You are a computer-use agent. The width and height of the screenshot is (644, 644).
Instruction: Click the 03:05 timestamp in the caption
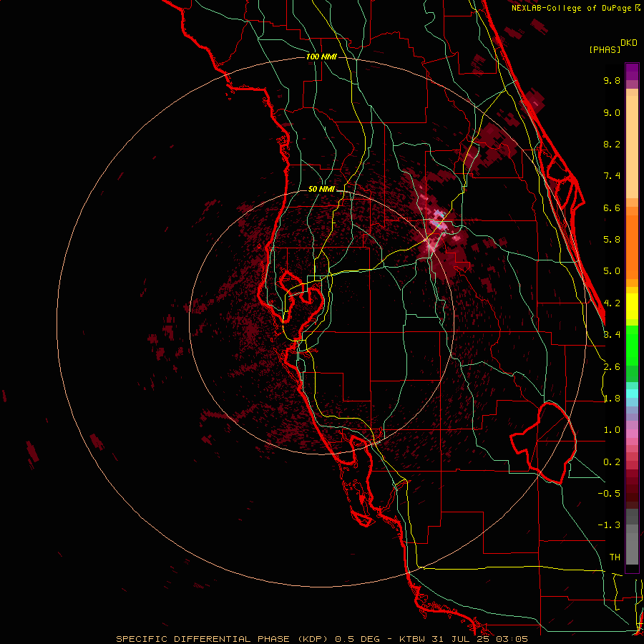[x=512, y=639]
